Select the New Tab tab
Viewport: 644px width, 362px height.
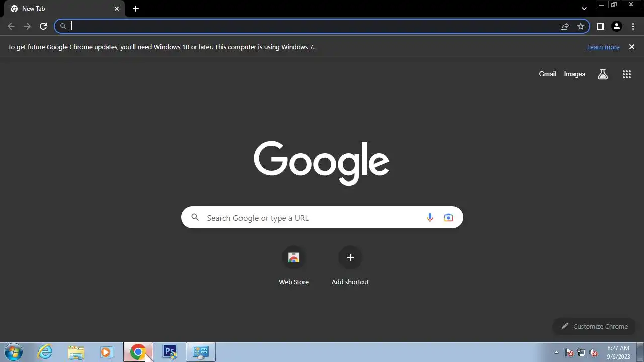pyautogui.click(x=64, y=9)
